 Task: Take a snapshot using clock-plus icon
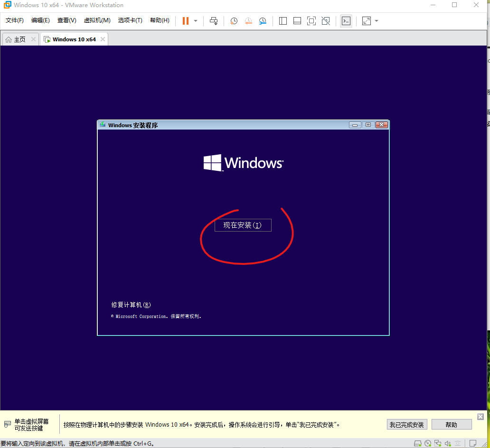[x=234, y=21]
